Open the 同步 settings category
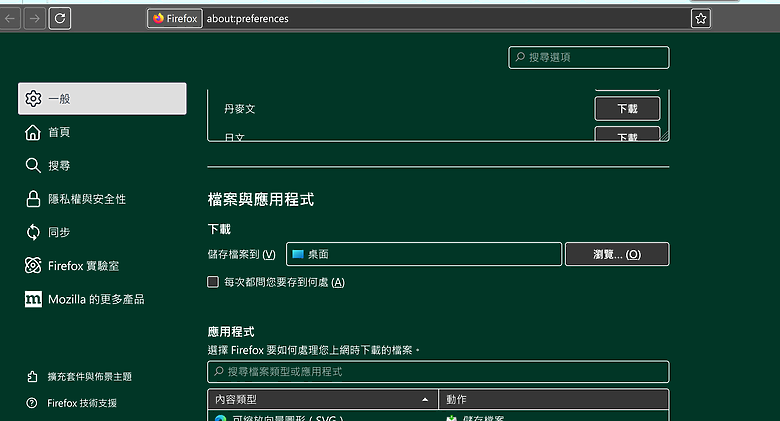 pos(102,232)
